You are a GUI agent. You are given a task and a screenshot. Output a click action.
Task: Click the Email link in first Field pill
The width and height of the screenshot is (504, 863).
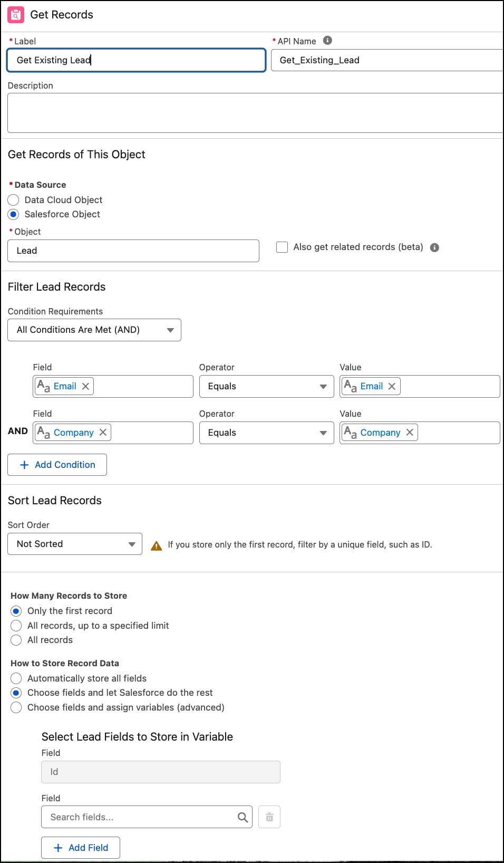(65, 386)
